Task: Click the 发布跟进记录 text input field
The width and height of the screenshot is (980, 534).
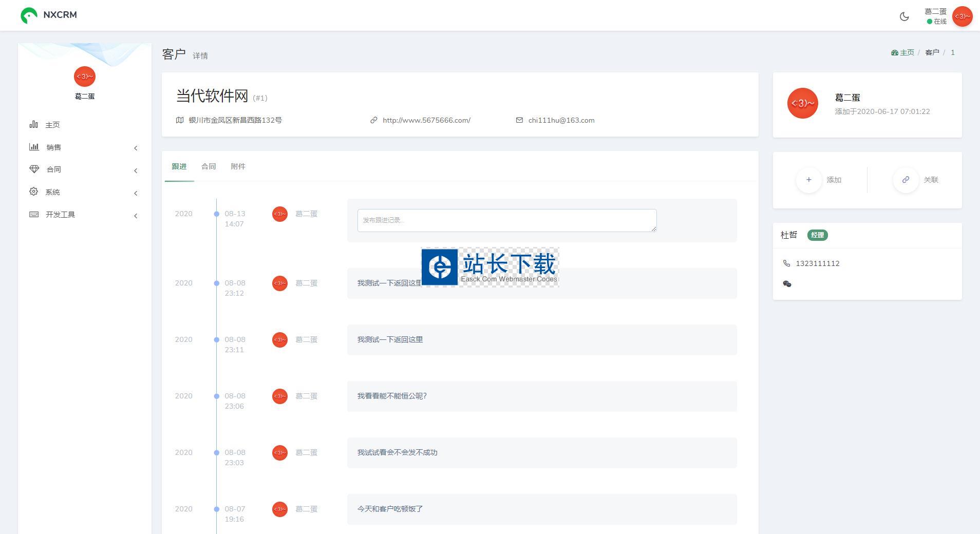Action: [x=506, y=220]
